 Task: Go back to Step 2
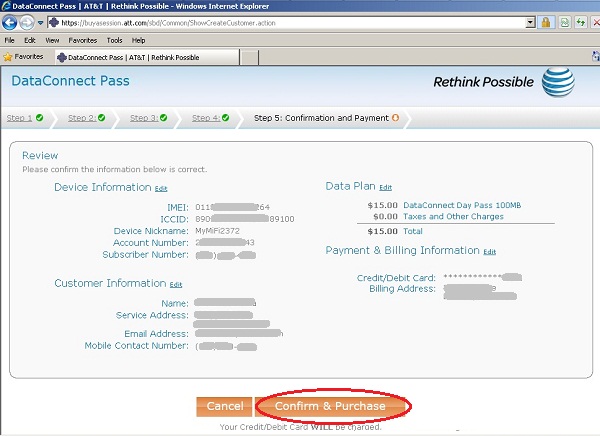(x=82, y=118)
